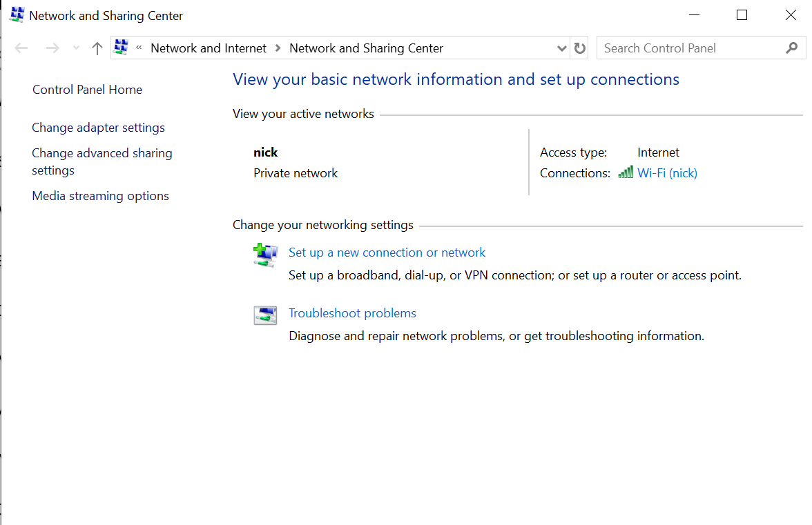Expand hidden breadcrumb path chevrons
The height and width of the screenshot is (525, 812).
139,48
